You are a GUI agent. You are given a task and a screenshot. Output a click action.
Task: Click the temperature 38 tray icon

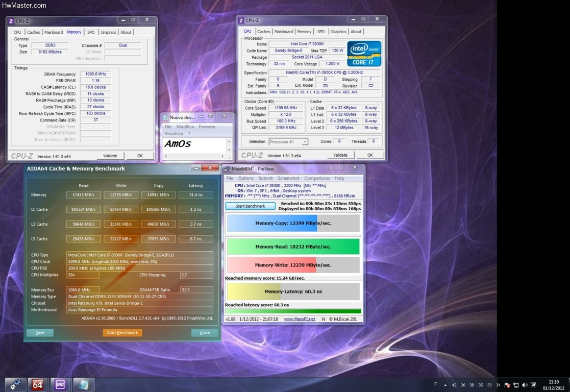pos(472,385)
